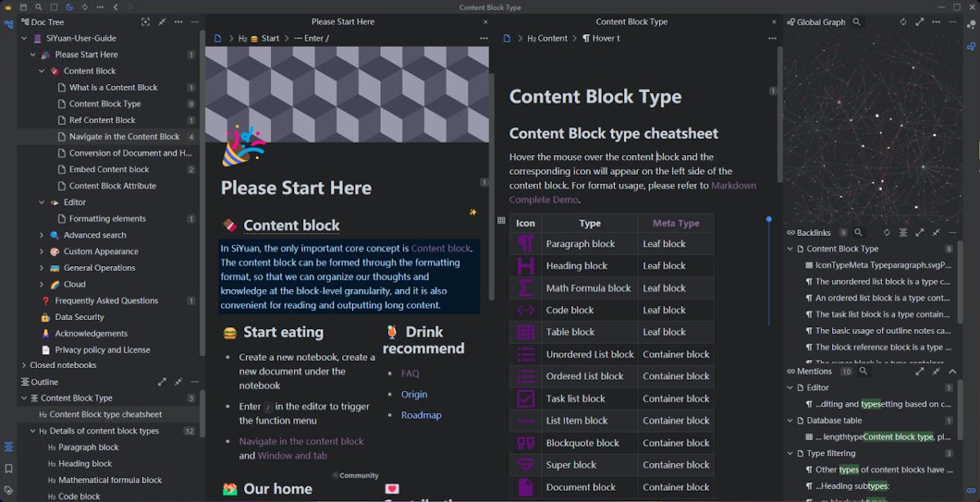This screenshot has width=980, height=502.
Task: Expand the Outline panel to full size
Action: click(162, 382)
